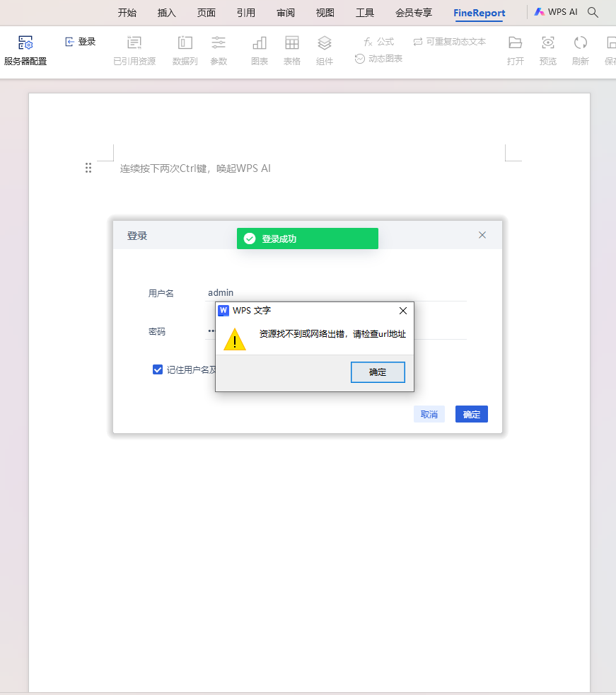Switch to the 工具 tab
Screen dimensions: 616x695
365,13
